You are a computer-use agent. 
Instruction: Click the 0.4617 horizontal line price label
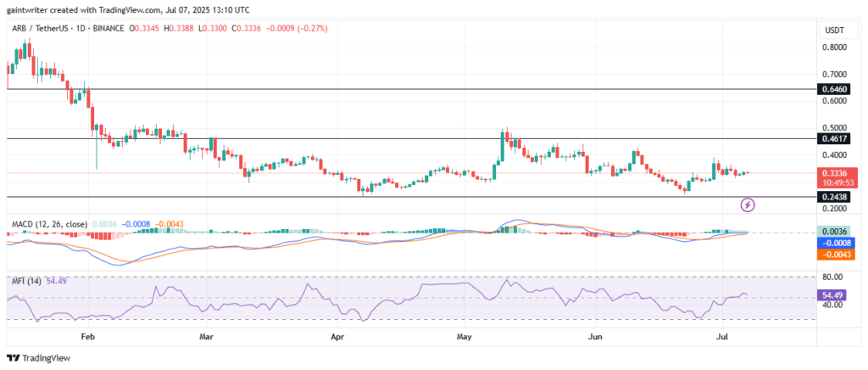(x=833, y=139)
